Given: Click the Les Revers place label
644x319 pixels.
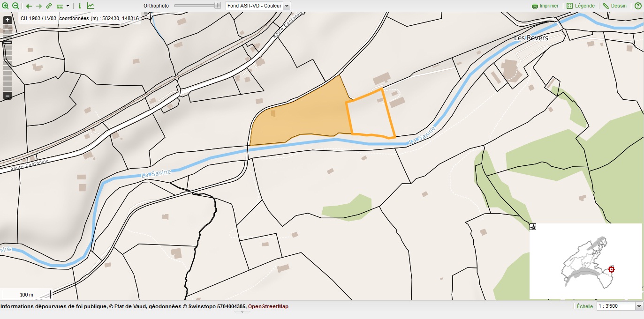Looking at the screenshot, I should point(531,38).
